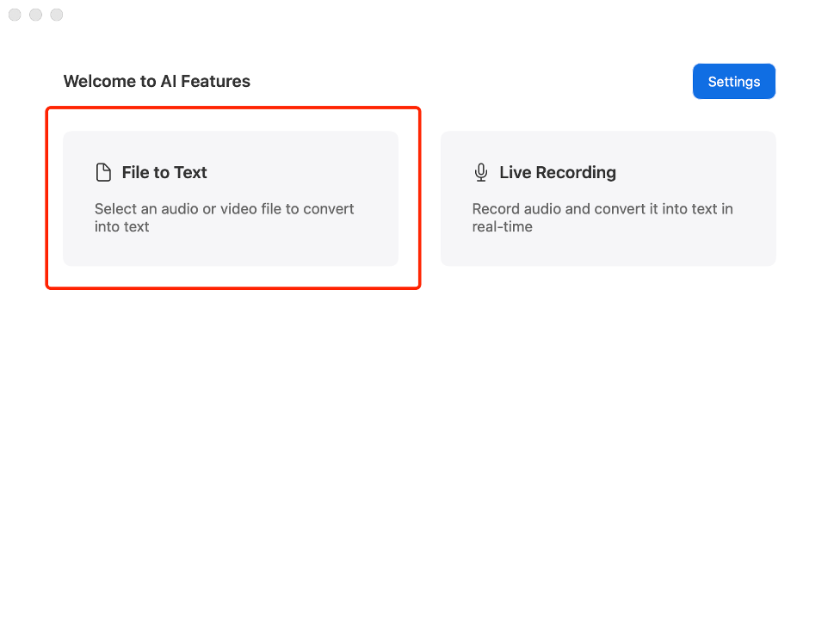Open the File to Text card
The width and height of the screenshot is (840, 630).
tap(231, 199)
